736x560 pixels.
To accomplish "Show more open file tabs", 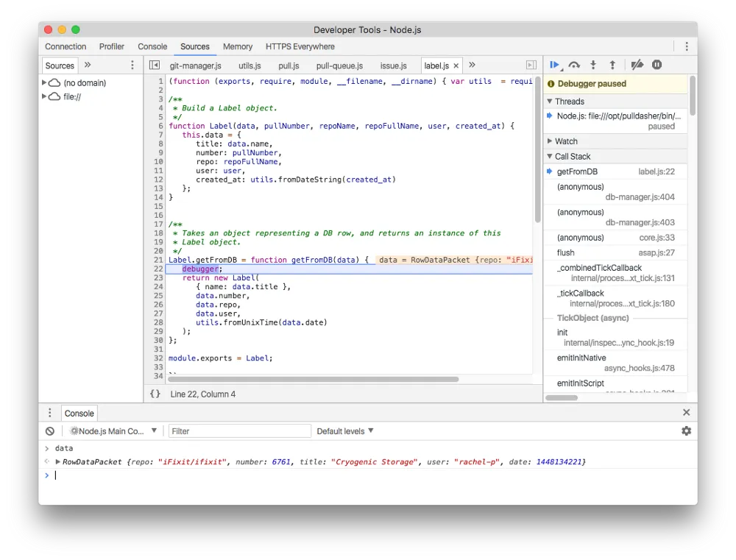I will tap(473, 65).
